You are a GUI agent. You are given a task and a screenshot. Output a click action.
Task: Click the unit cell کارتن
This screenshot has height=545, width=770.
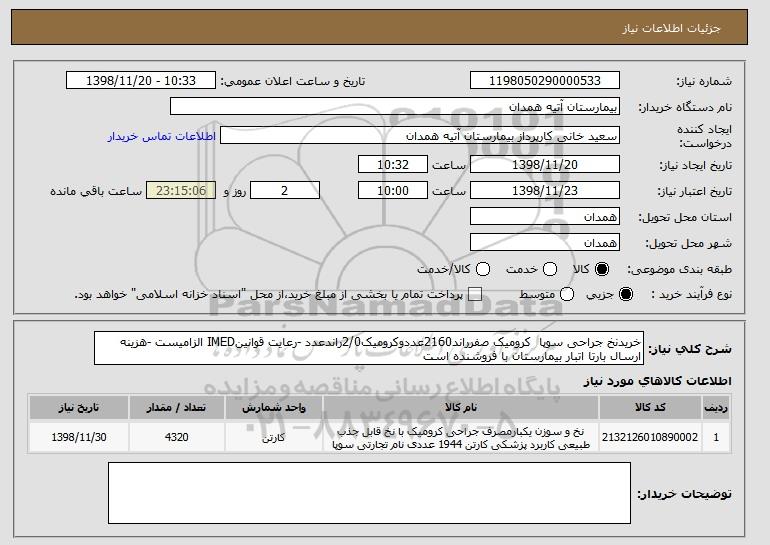click(x=274, y=437)
